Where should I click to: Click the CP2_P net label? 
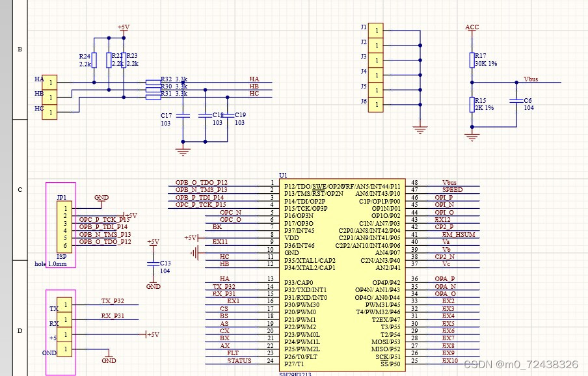point(444,227)
